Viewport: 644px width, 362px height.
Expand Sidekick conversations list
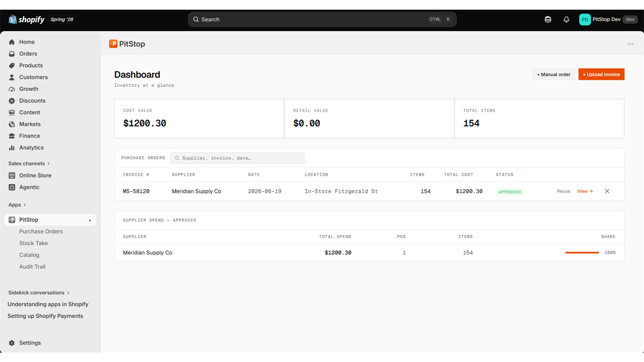pyautogui.click(x=39, y=292)
